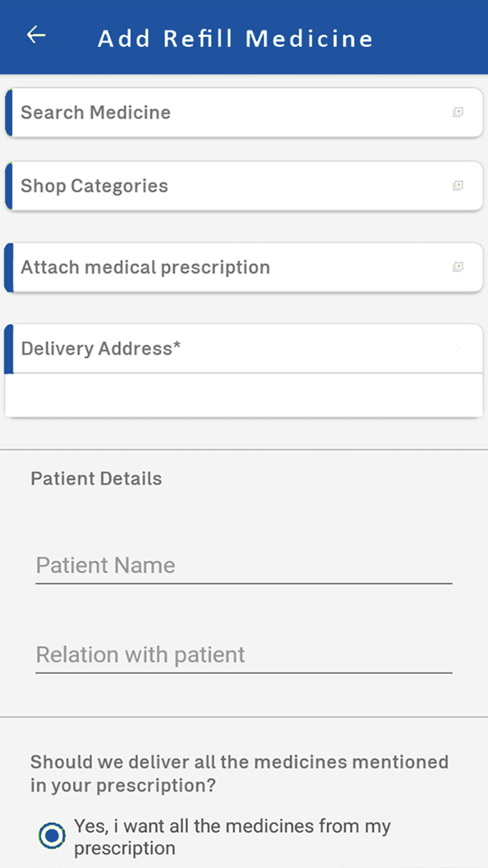Click the attach icon for medical prescription
Image resolution: width=488 pixels, height=868 pixels.
[x=458, y=267]
